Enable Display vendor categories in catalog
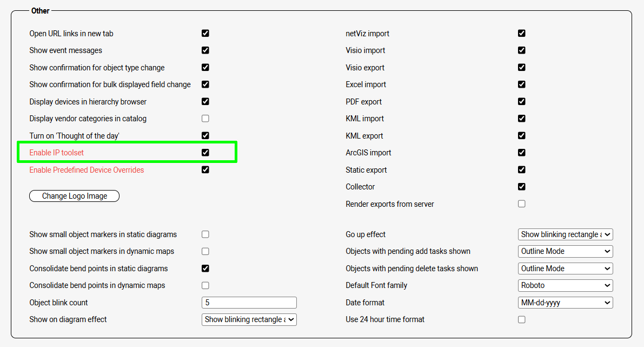 [205, 119]
